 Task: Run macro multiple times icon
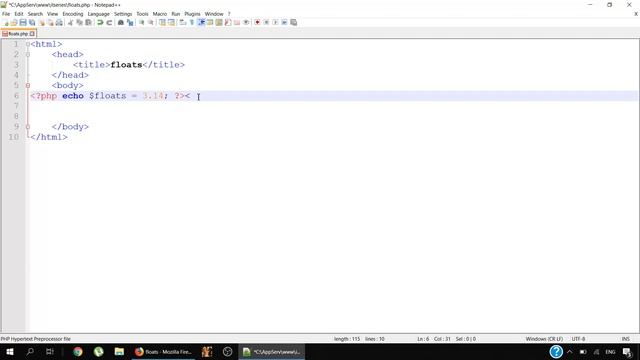pos(284,22)
